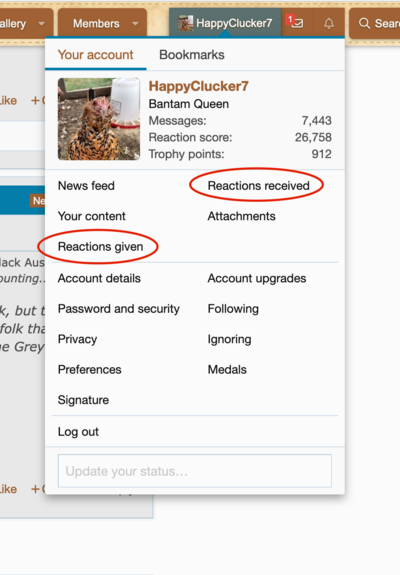The height and width of the screenshot is (575, 400).
Task: Go to News feed
Action: [x=86, y=186]
